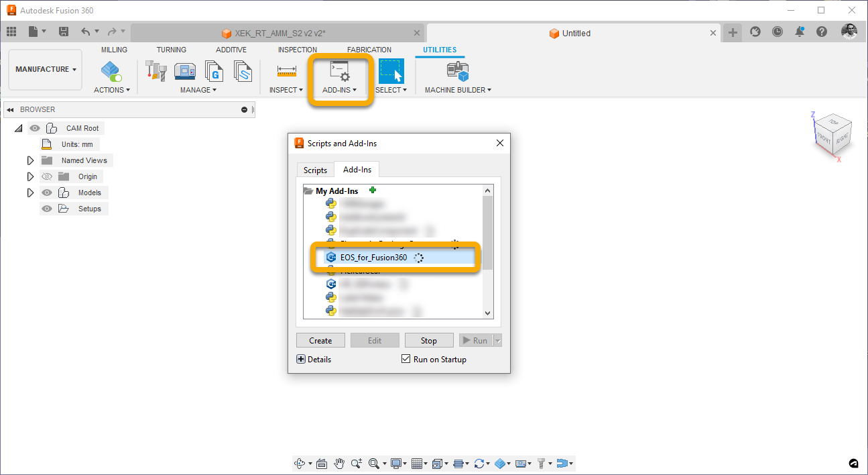Click the Stop button
This screenshot has height=475, width=868.
429,340
